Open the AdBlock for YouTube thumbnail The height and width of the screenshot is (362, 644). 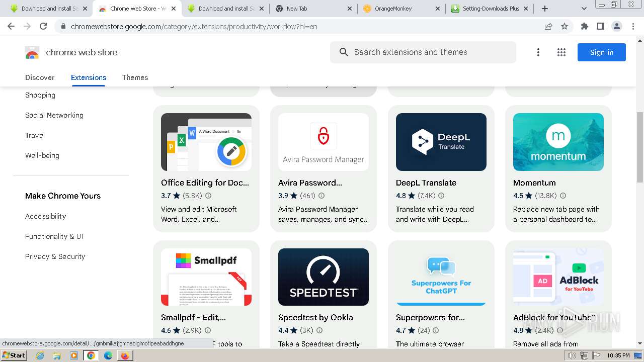[558, 277]
